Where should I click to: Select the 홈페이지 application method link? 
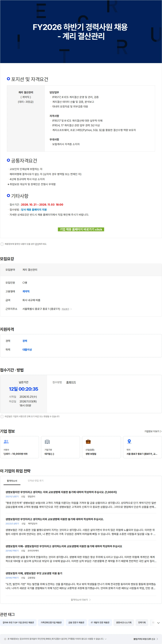[71, 382]
